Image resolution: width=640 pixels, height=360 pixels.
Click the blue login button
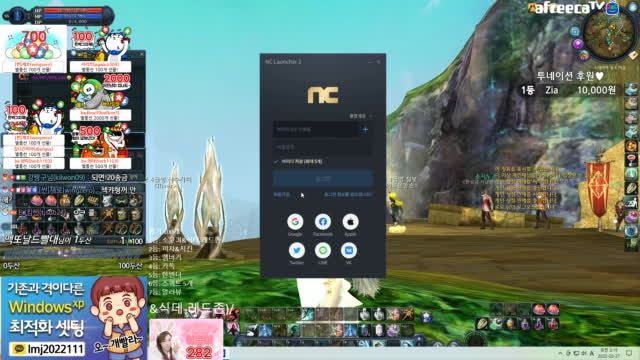coord(323,179)
